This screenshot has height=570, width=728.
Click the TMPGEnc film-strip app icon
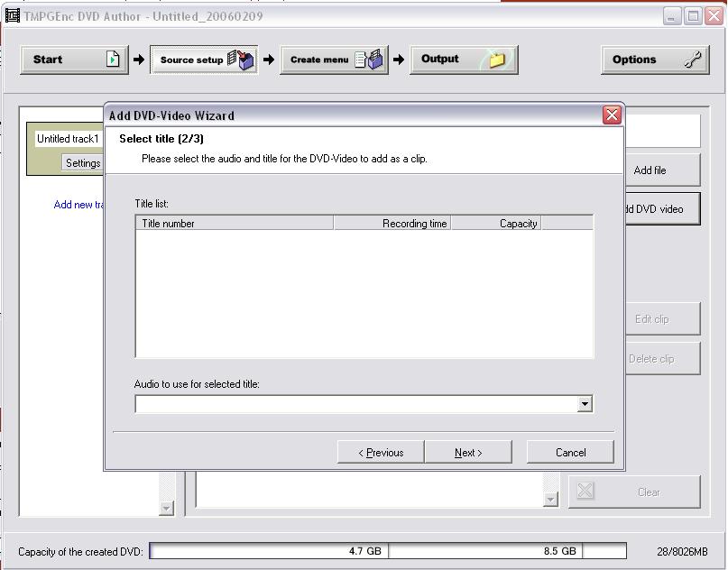coord(13,15)
